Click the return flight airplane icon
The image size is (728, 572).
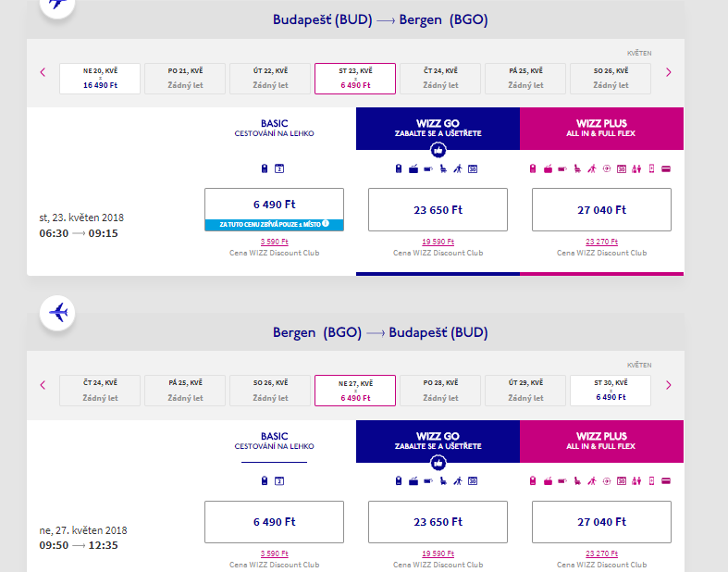(x=57, y=313)
